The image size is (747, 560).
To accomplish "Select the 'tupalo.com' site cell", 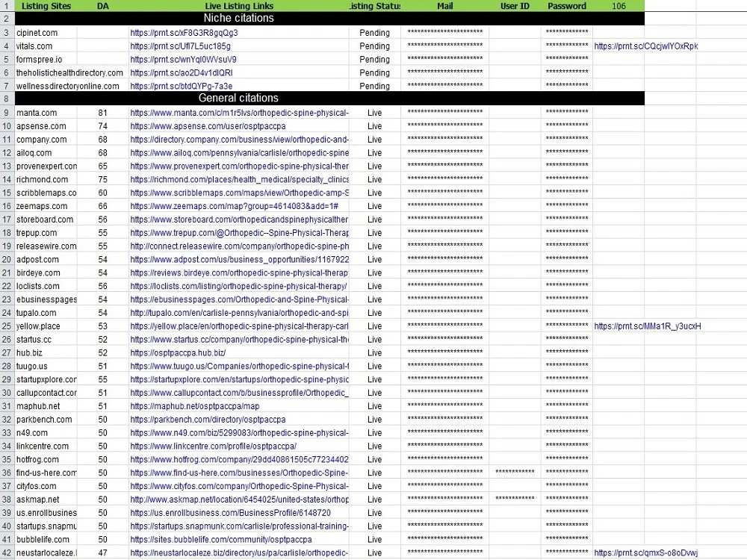I will (x=46, y=313).
